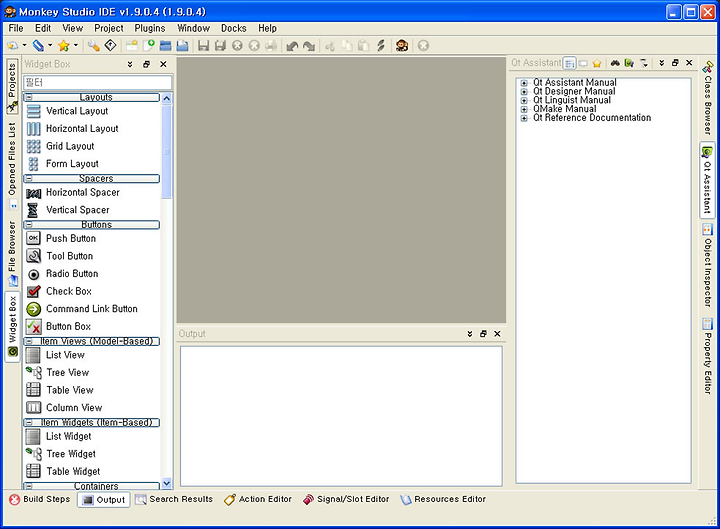Click the binoculars search icon in Qt Assistant
Image resolution: width=720 pixels, height=529 pixels.
[x=615, y=63]
